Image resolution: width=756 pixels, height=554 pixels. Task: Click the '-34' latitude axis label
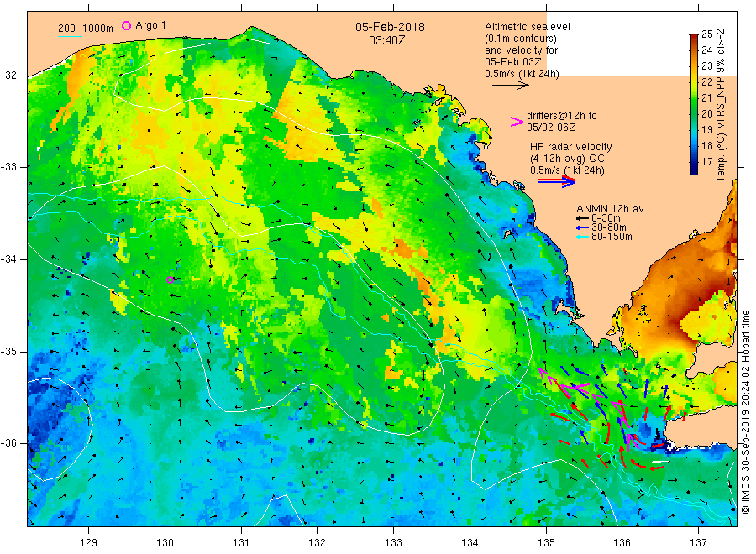pyautogui.click(x=9, y=259)
